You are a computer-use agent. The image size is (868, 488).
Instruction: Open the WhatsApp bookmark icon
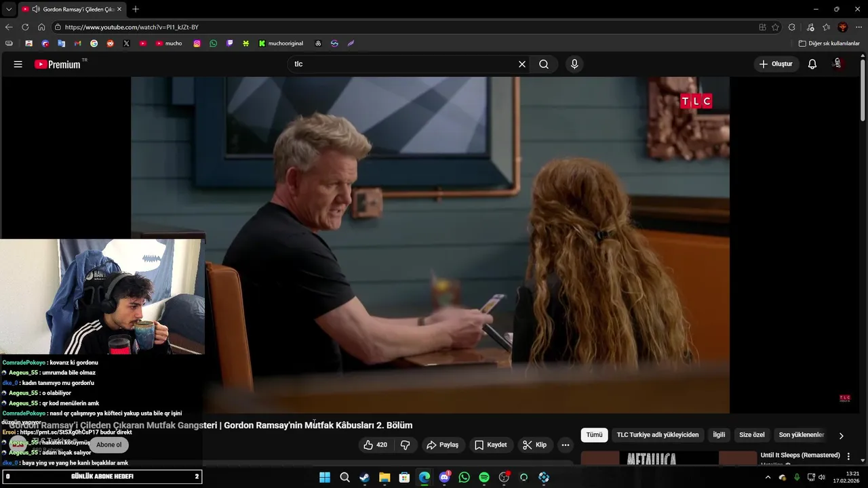[213, 43]
